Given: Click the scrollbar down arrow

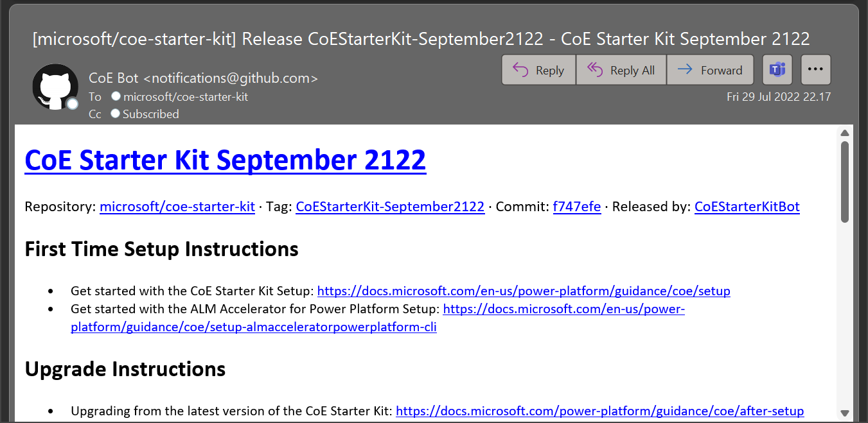Looking at the screenshot, I should (845, 413).
